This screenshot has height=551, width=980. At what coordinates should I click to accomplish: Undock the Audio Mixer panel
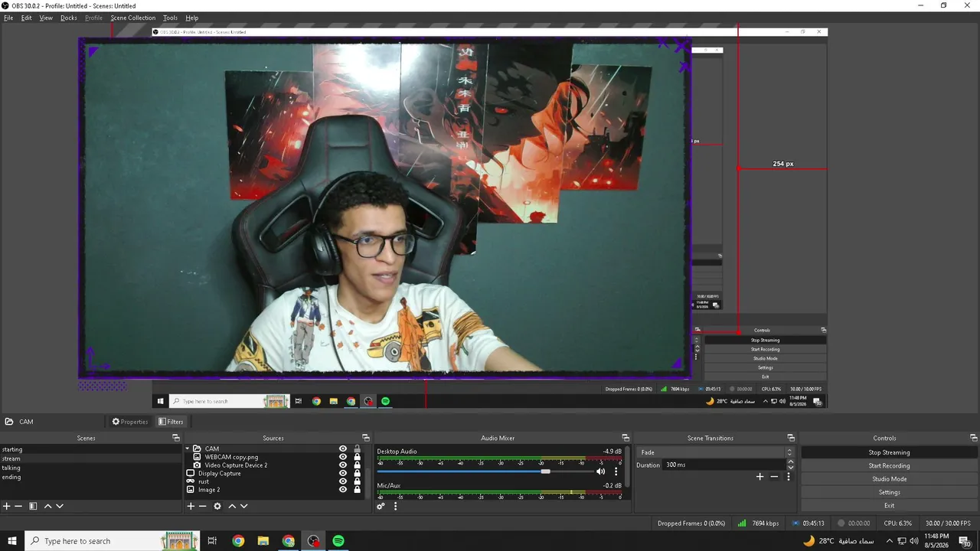pyautogui.click(x=626, y=438)
